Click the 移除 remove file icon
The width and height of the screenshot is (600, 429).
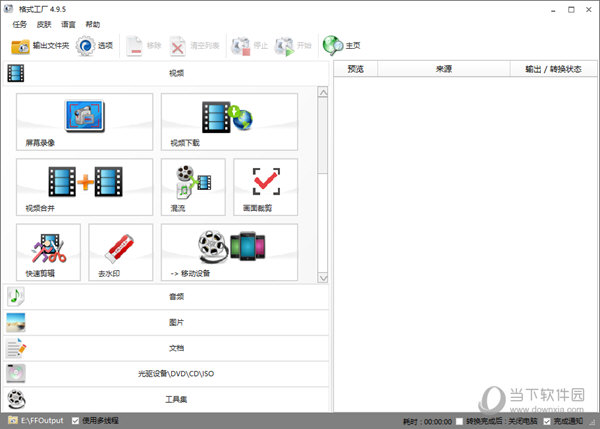click(x=134, y=46)
